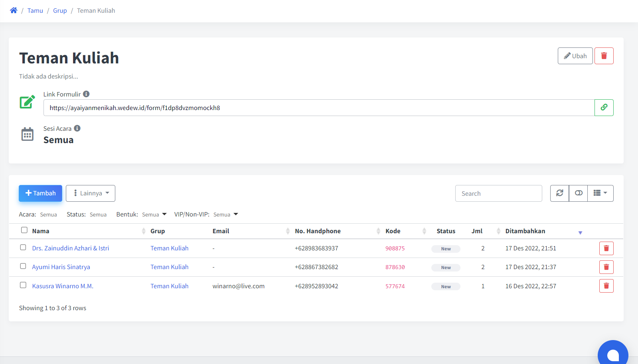This screenshot has width=638, height=364.
Task: Click date 17 Des 2022, 21:37
Action: pyautogui.click(x=531, y=267)
